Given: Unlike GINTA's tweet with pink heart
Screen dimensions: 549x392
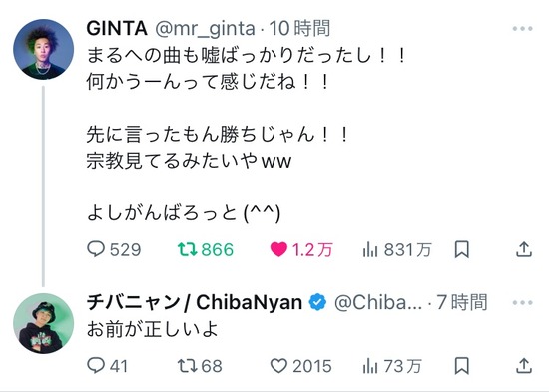Looking at the screenshot, I should point(301,250).
